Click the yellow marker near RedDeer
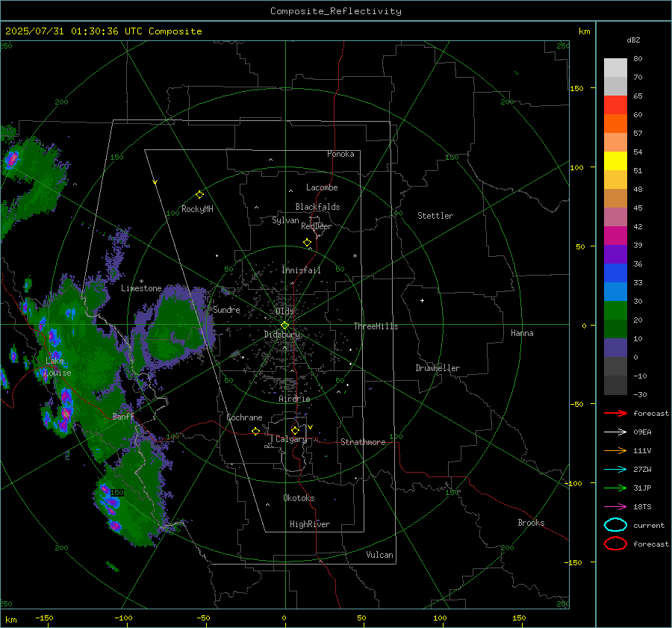 [x=307, y=243]
